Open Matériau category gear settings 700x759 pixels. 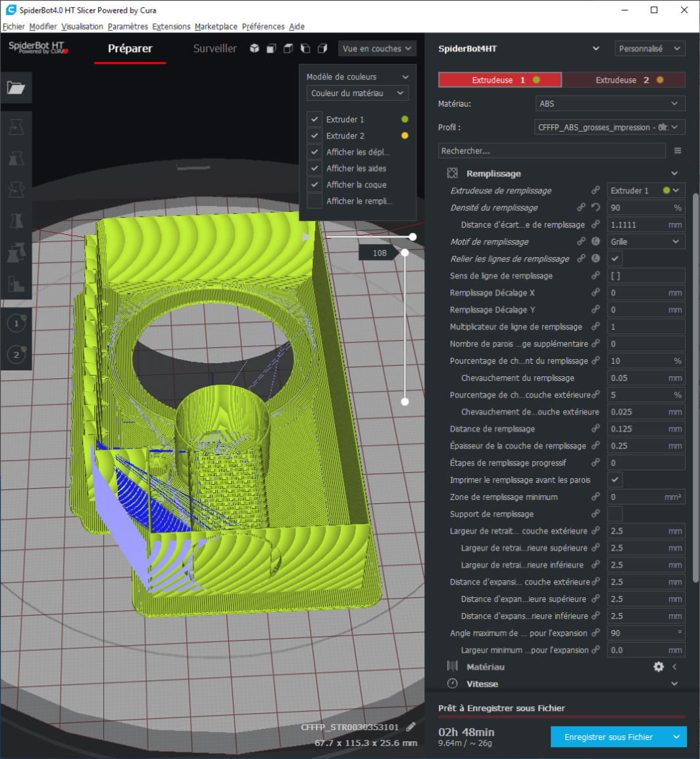click(x=659, y=666)
